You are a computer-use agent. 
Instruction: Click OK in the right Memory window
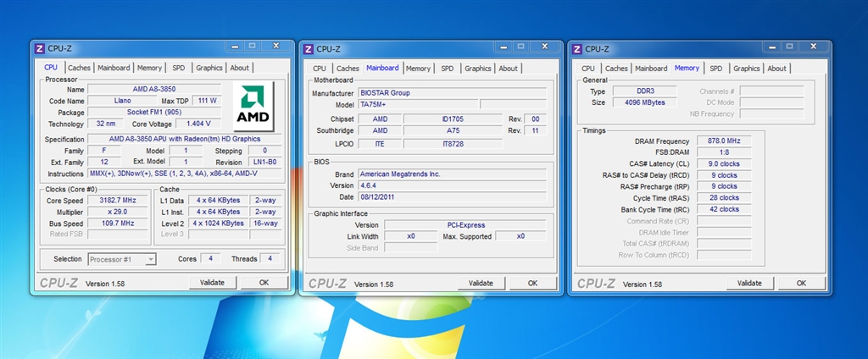(x=802, y=283)
